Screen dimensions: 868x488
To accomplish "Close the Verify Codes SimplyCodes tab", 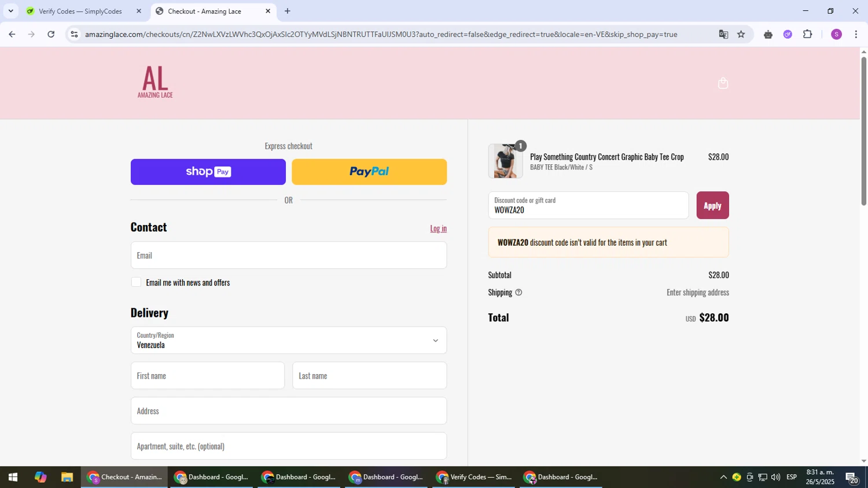I will tap(138, 11).
